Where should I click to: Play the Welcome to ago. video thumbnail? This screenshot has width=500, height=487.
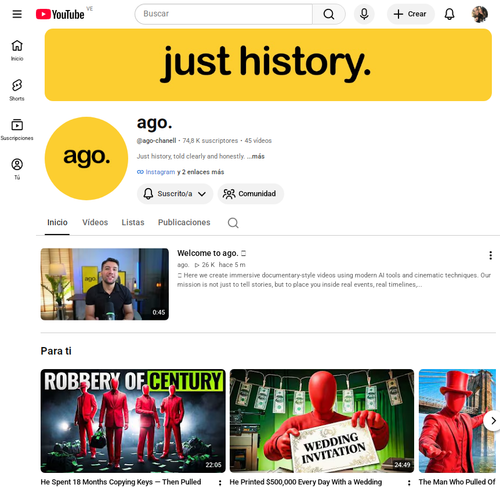pyautogui.click(x=105, y=284)
